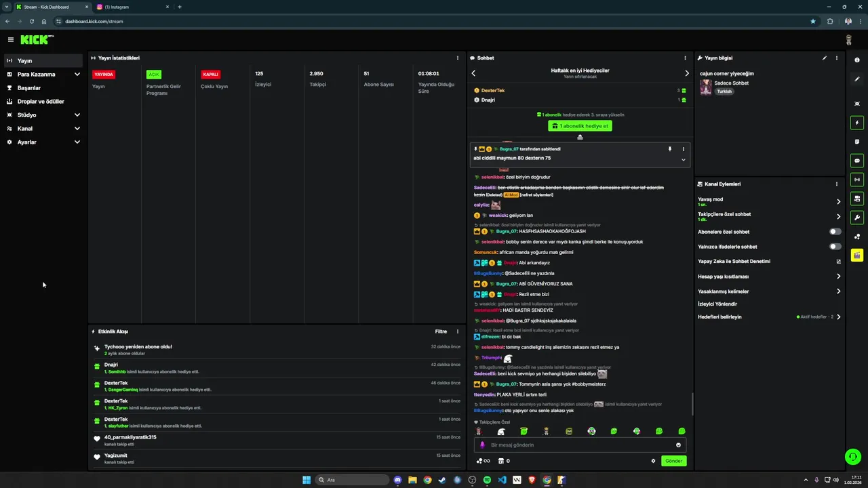Open a new browser tab

coord(179,7)
